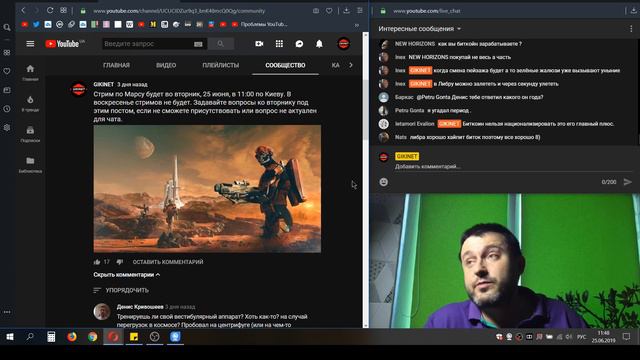The height and width of the screenshot is (360, 640).
Task: Click ОСТАВИТЬ КОММЕНТАРИЙ under the post
Action: 168,262
